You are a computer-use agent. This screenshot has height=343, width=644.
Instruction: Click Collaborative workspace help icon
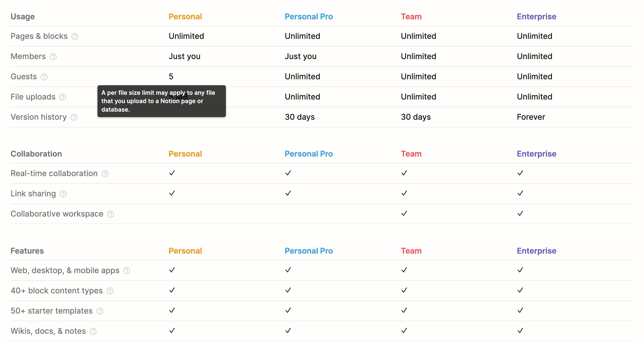(110, 214)
